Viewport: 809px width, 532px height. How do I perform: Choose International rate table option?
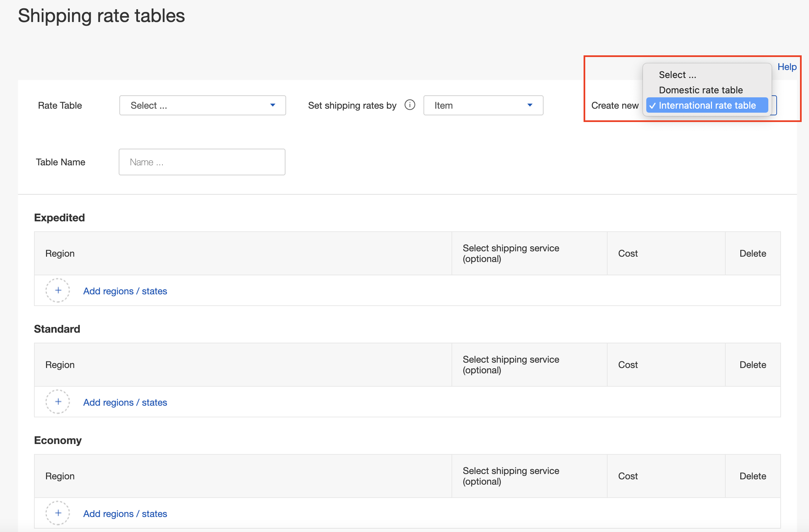(707, 105)
